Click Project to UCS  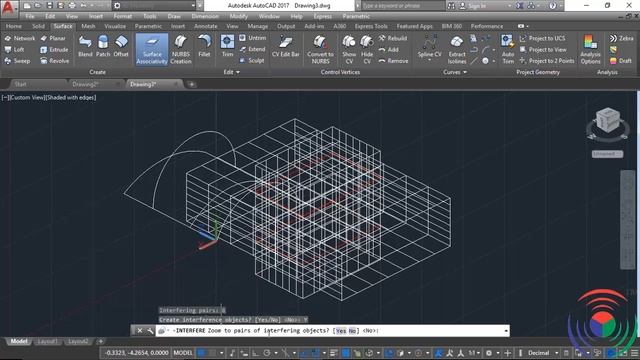[542, 38]
